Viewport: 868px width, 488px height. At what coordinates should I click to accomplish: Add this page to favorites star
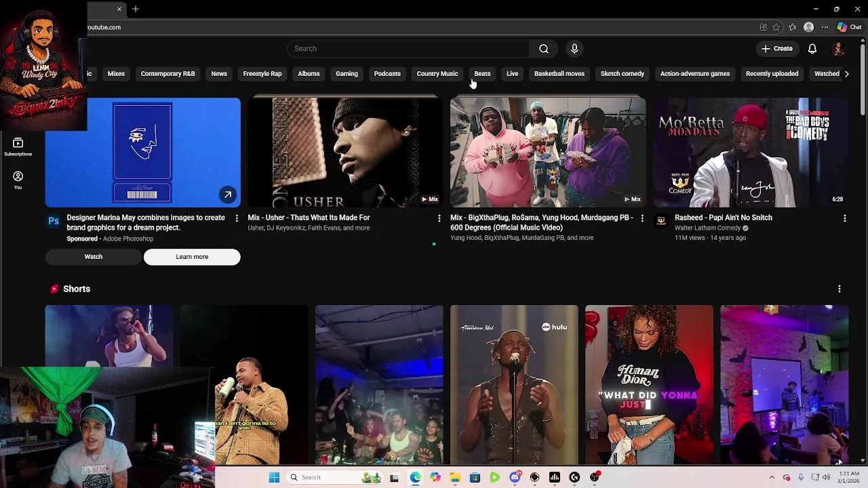coord(776,27)
